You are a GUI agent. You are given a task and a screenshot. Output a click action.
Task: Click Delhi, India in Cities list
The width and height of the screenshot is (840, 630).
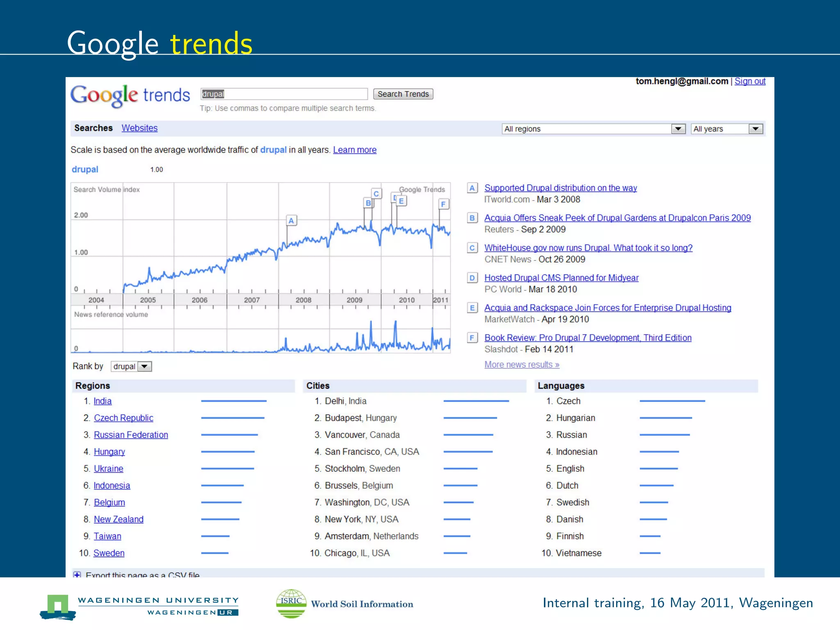pos(346,401)
